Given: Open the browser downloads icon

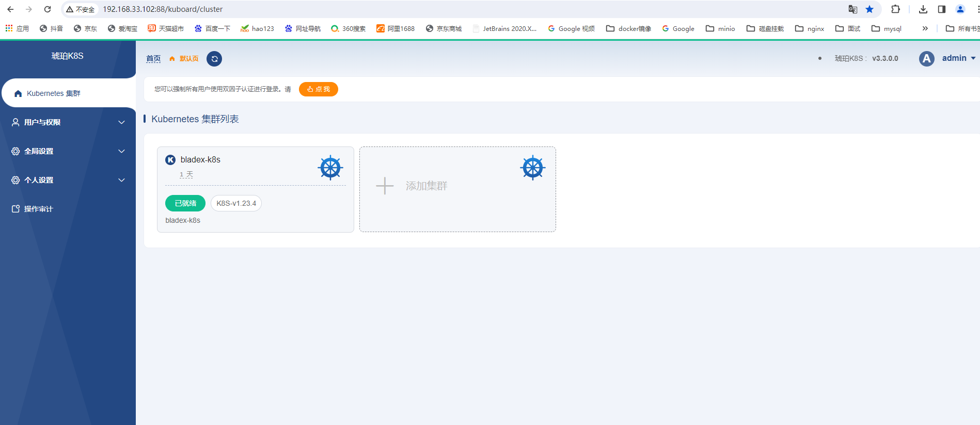Looking at the screenshot, I should click(x=923, y=9).
